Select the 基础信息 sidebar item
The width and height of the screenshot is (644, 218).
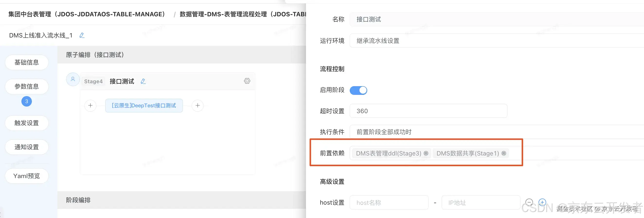click(27, 62)
